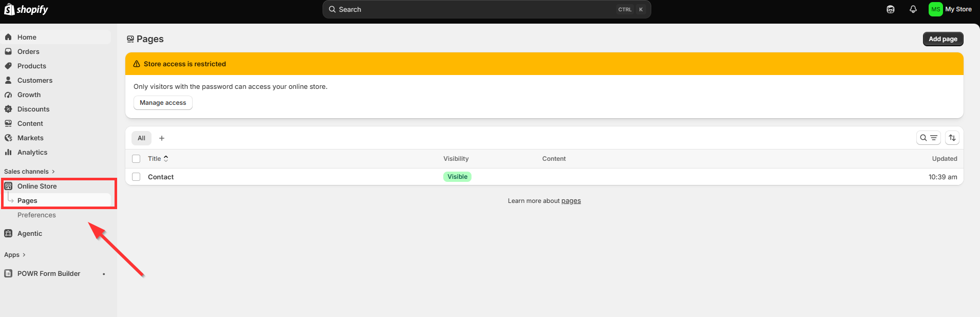Click the Growth icon

[8, 95]
